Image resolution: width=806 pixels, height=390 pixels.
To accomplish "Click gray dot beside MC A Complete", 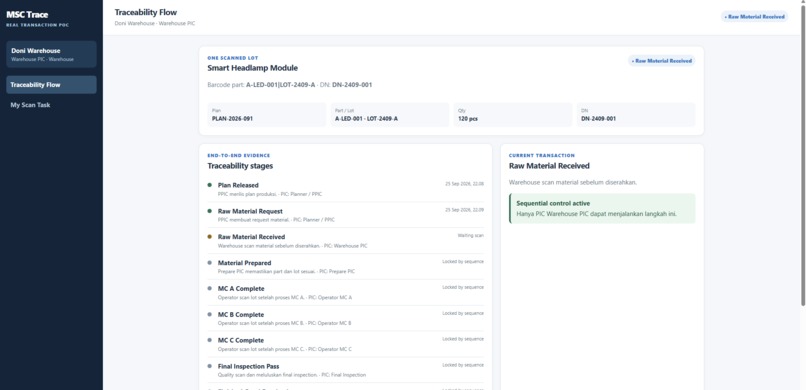I will (210, 288).
